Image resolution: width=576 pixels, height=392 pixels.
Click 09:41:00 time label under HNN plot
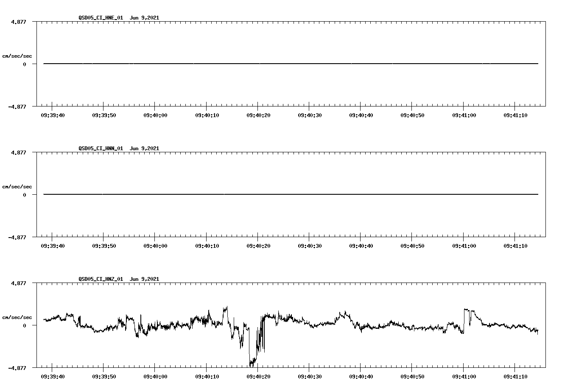[464, 246]
